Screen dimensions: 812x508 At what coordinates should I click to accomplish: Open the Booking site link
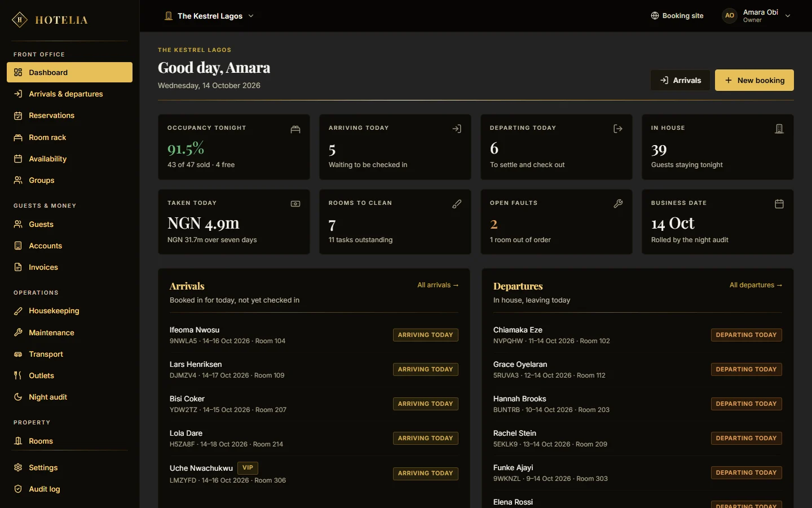677,16
